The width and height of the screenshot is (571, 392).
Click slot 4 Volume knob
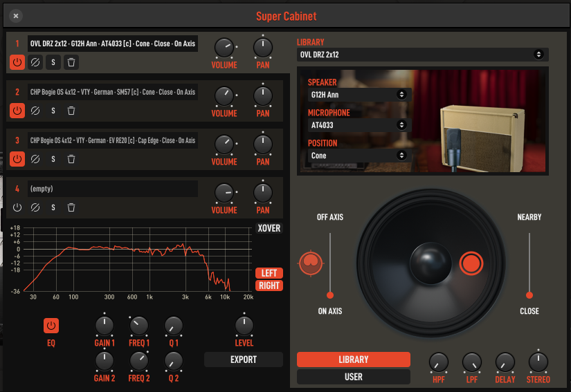coord(224,193)
